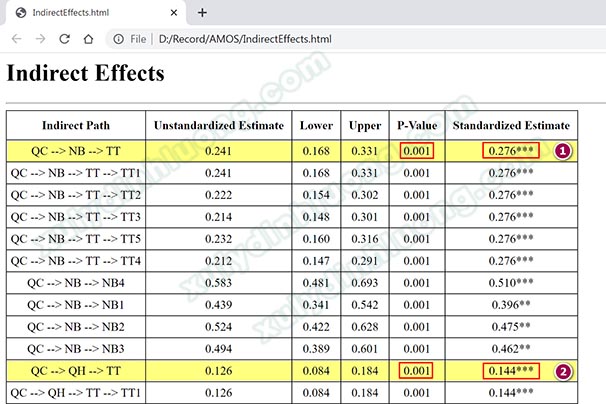Screen dimensions: 606x404
Task: Click the Indirect Effects page heading
Action: (x=85, y=74)
